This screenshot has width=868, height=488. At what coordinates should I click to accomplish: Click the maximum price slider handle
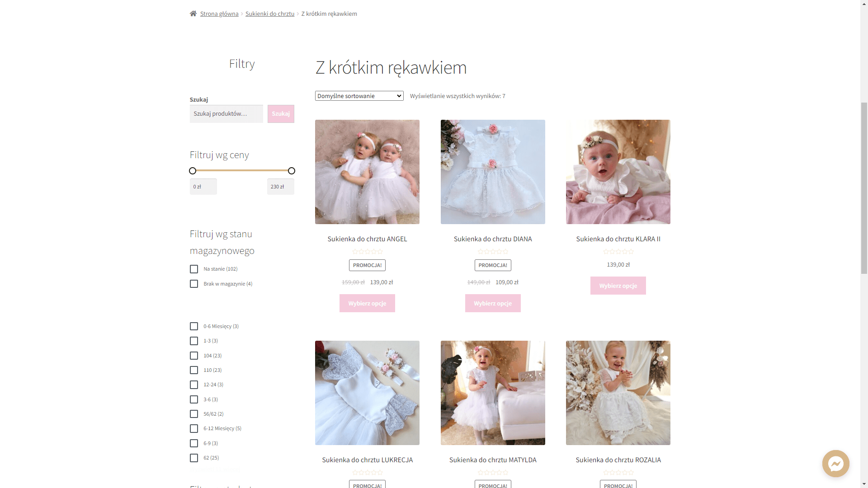(x=292, y=171)
